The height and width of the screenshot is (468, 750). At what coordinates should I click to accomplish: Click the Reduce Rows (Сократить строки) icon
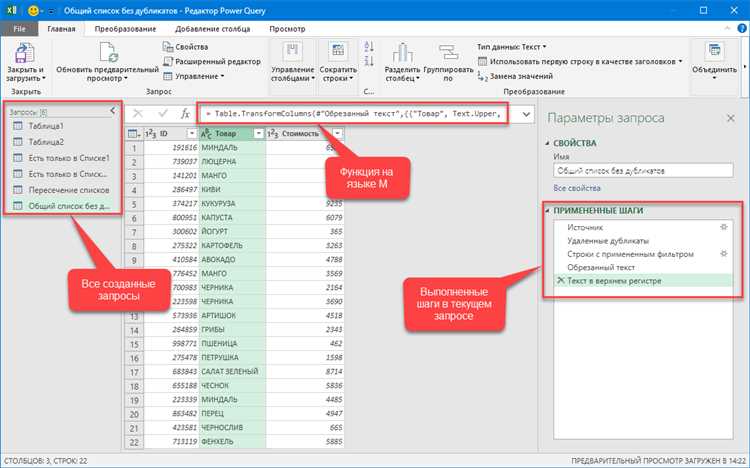[x=338, y=52]
